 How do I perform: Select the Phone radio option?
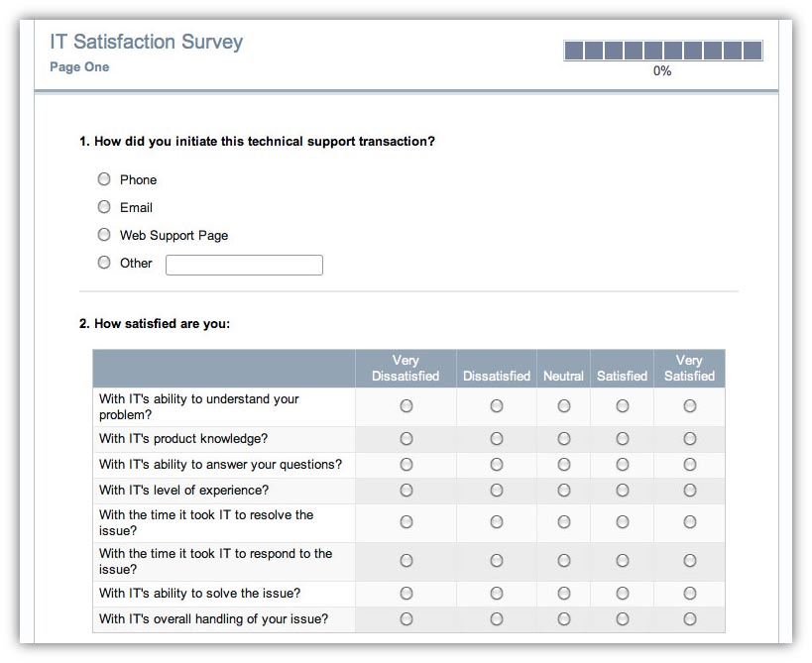click(104, 179)
